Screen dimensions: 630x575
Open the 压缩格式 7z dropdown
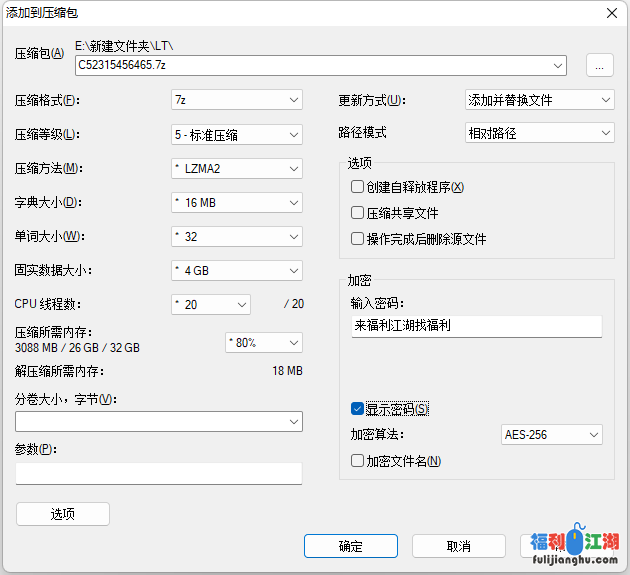click(237, 100)
